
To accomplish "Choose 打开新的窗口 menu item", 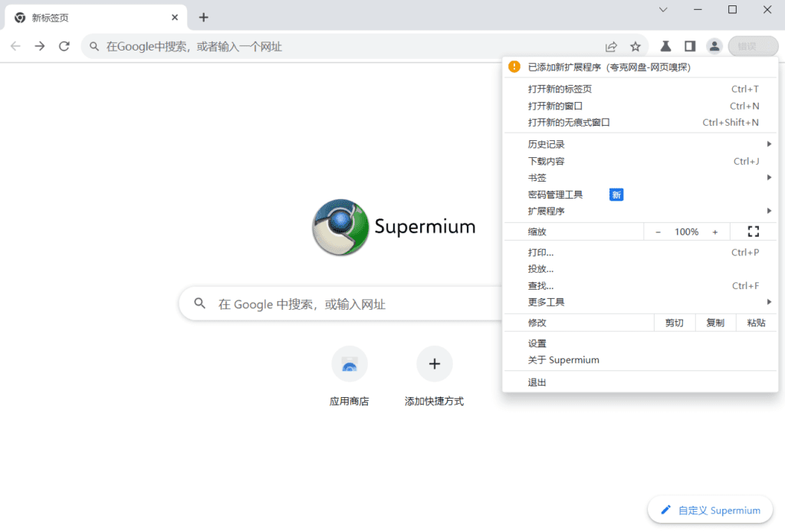I will [640, 106].
